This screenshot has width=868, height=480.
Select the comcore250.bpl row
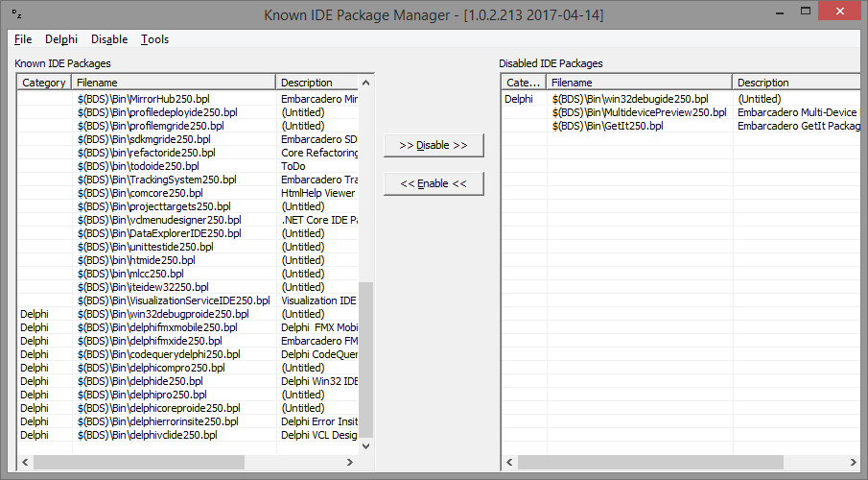[188, 193]
